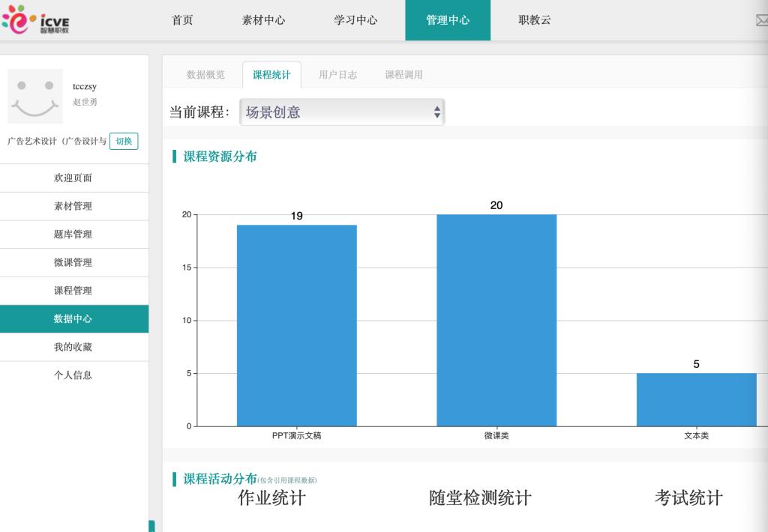Select 欢迎页面 in the sidebar
The width and height of the screenshot is (768, 532).
(x=73, y=178)
